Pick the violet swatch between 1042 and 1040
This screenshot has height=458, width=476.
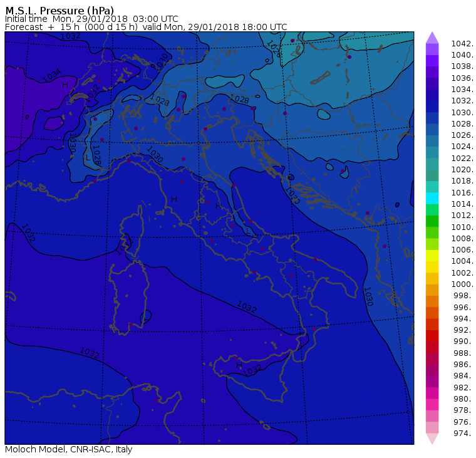[432, 49]
